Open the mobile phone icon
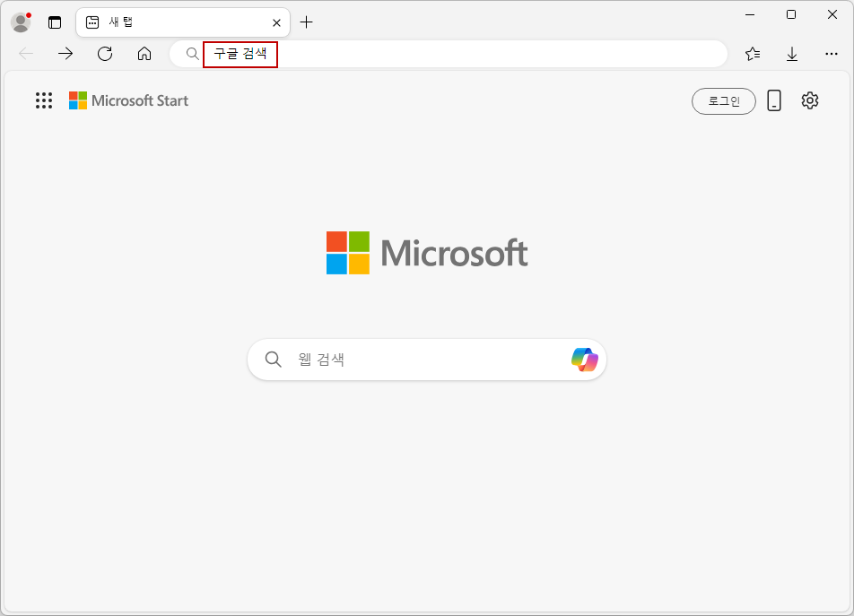Image resolution: width=854 pixels, height=616 pixels. click(x=774, y=100)
